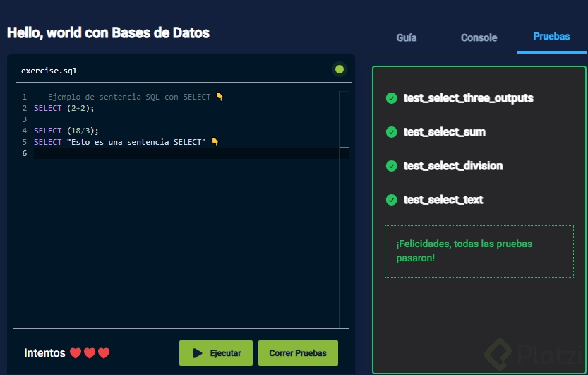Image resolution: width=588 pixels, height=375 pixels.
Task: Click the pointing-hand emoji on code line 1
Action: tap(220, 97)
